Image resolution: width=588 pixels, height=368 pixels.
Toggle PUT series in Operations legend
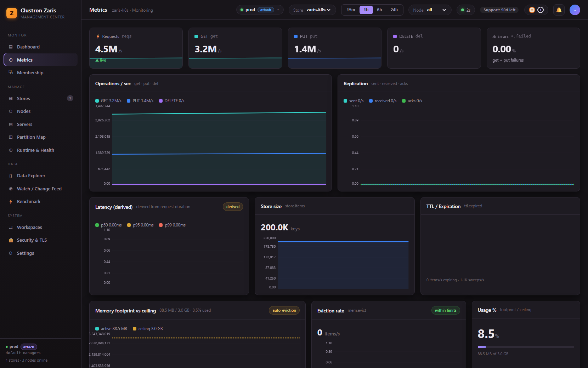click(x=140, y=101)
